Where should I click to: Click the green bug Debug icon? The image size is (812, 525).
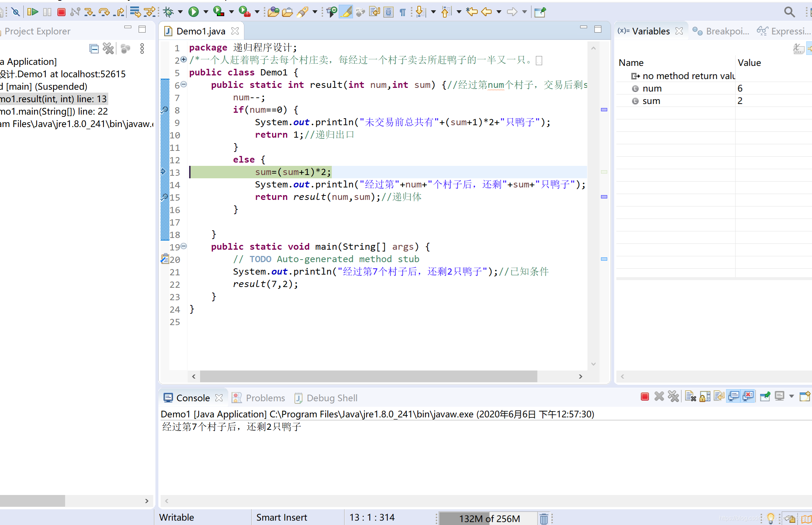tap(169, 12)
